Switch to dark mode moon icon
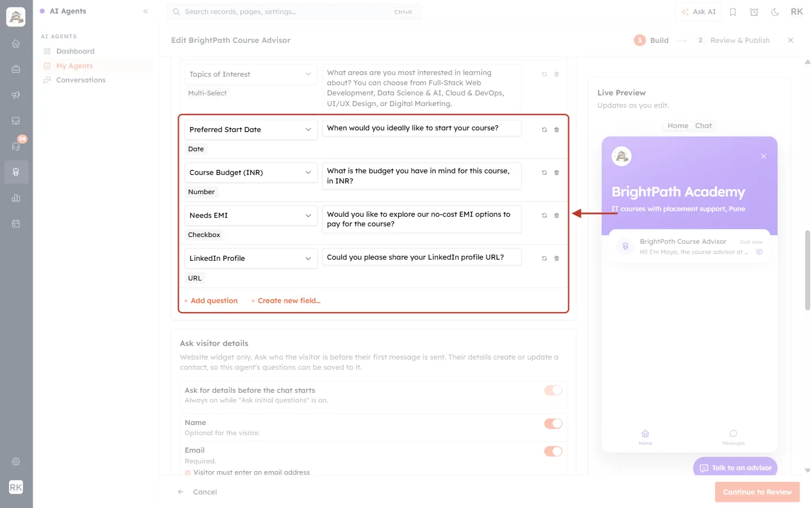This screenshot has width=812, height=508. (775, 12)
